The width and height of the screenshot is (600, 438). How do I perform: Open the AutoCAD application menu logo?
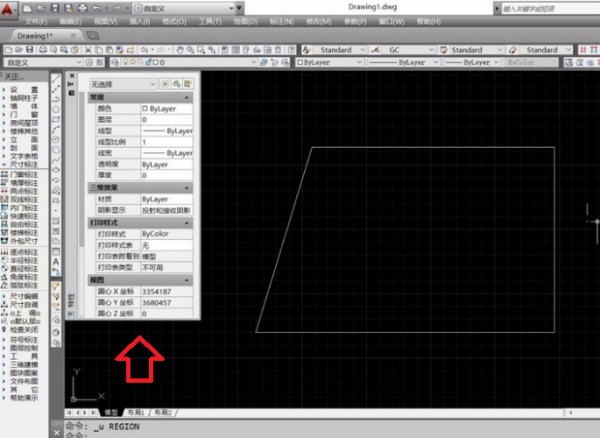8,9
